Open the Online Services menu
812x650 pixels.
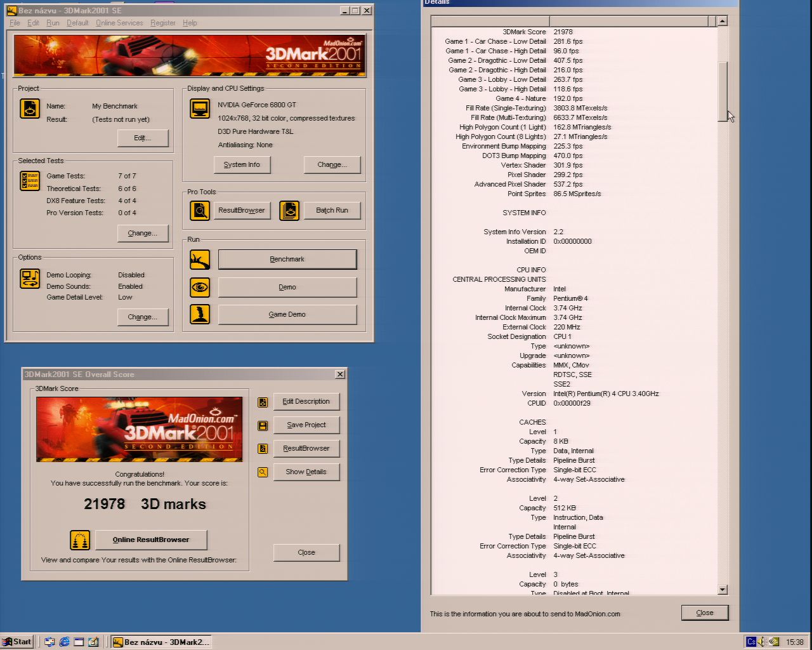coord(119,23)
